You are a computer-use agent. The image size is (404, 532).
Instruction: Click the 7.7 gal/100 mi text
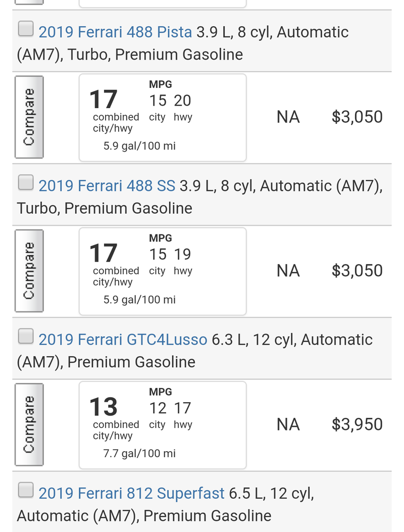[139, 453]
